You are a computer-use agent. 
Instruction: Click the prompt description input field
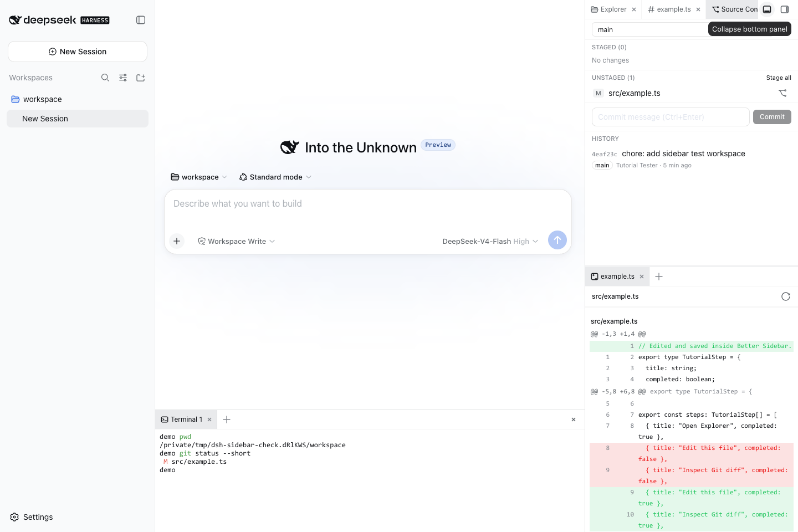pyautogui.click(x=368, y=204)
